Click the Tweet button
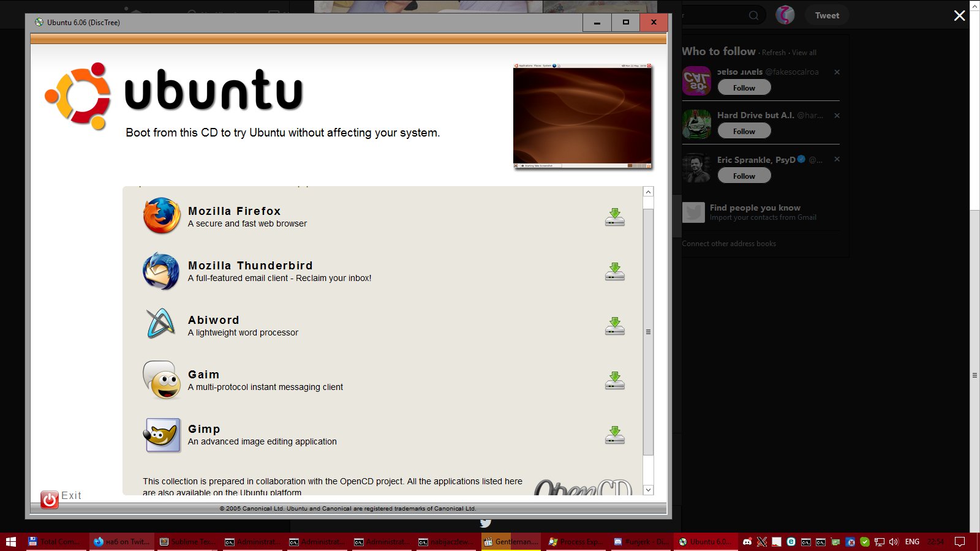Viewport: 980px width, 551px height. pyautogui.click(x=826, y=15)
